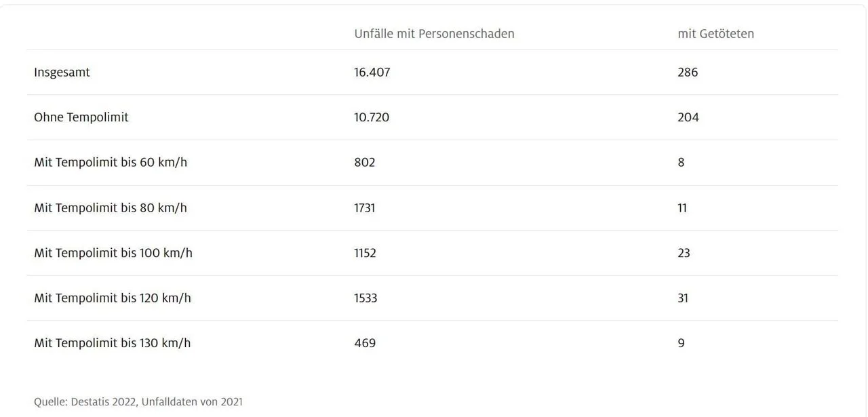Click 'Mit Tempolimit bis 80 km/h' label
868x417 pixels.
[x=110, y=207]
